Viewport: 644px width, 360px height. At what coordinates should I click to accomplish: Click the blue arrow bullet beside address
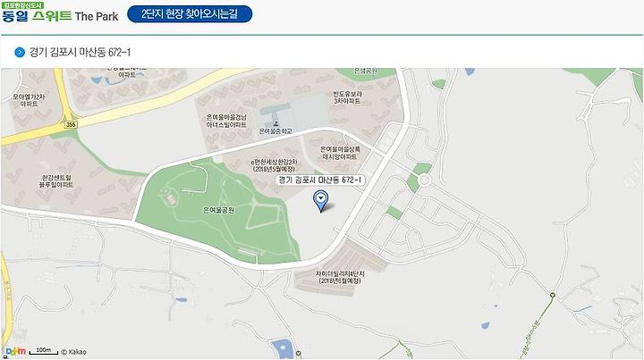pos(20,53)
